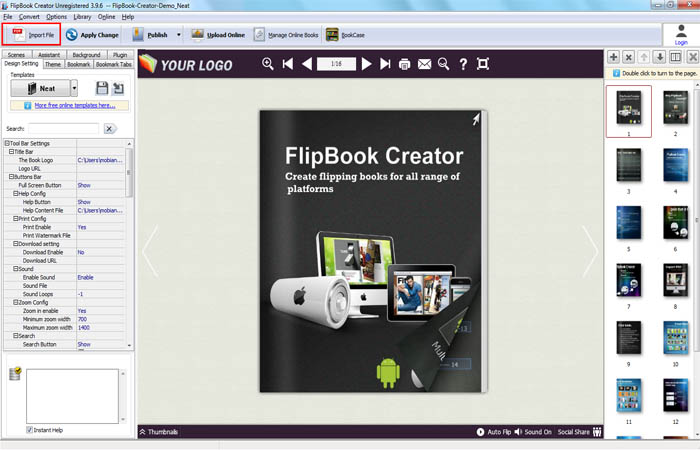Open Manage Online Books

click(x=286, y=35)
